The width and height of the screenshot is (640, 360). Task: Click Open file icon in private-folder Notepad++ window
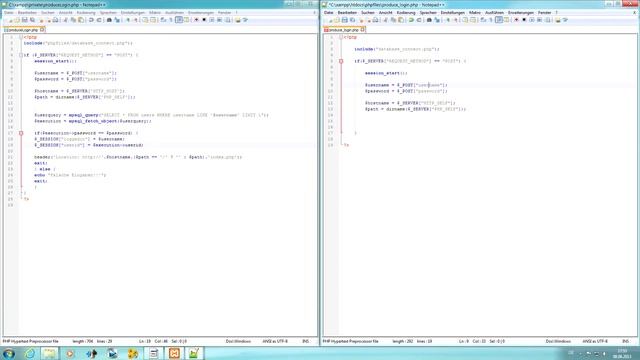[17, 20]
